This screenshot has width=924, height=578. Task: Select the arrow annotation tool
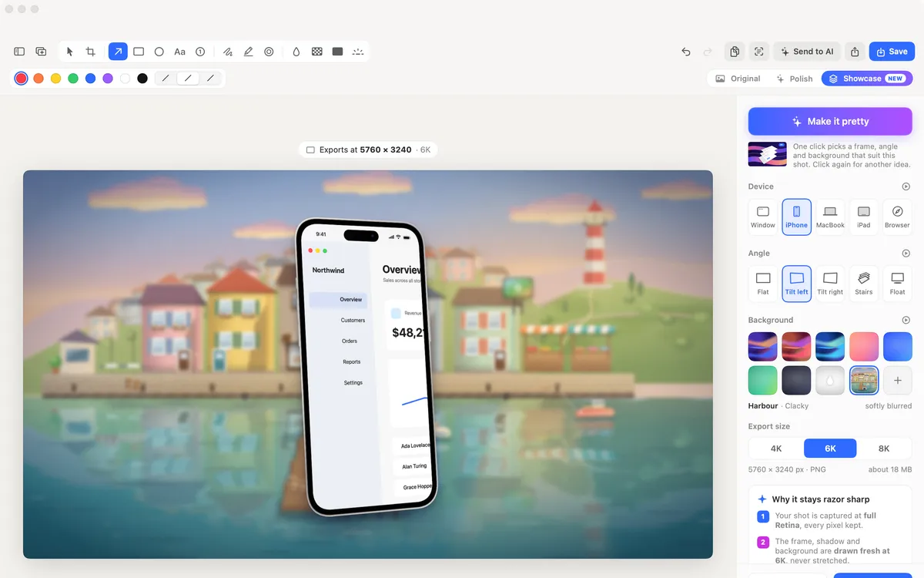point(118,52)
